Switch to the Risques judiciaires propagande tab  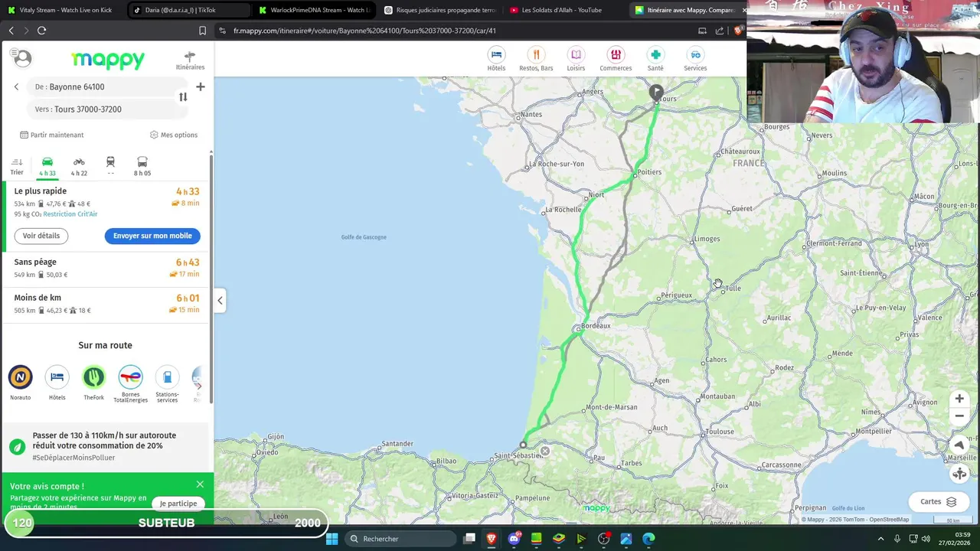[440, 10]
